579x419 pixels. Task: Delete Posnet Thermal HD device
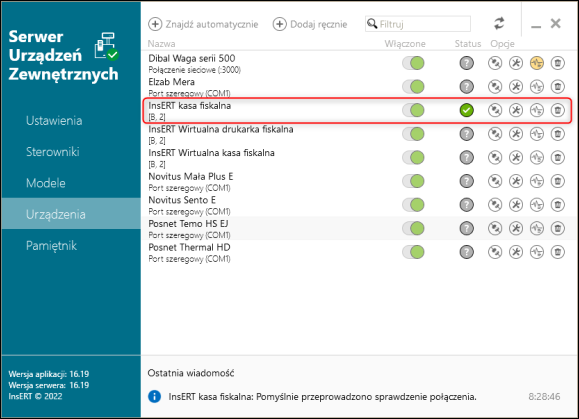click(558, 252)
